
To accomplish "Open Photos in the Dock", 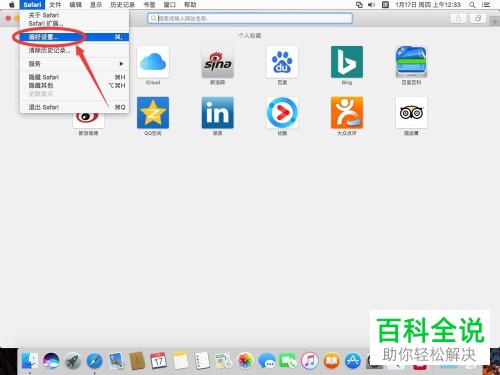I will (x=245, y=361).
